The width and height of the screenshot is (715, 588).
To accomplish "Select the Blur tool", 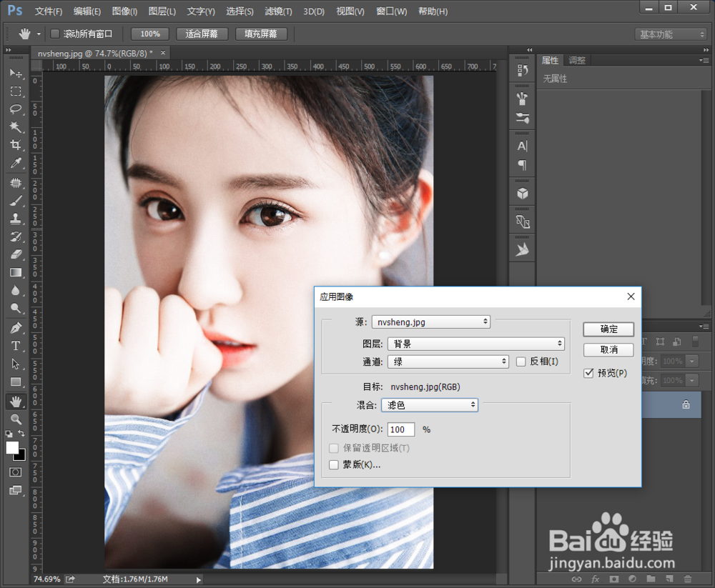I will [x=16, y=290].
